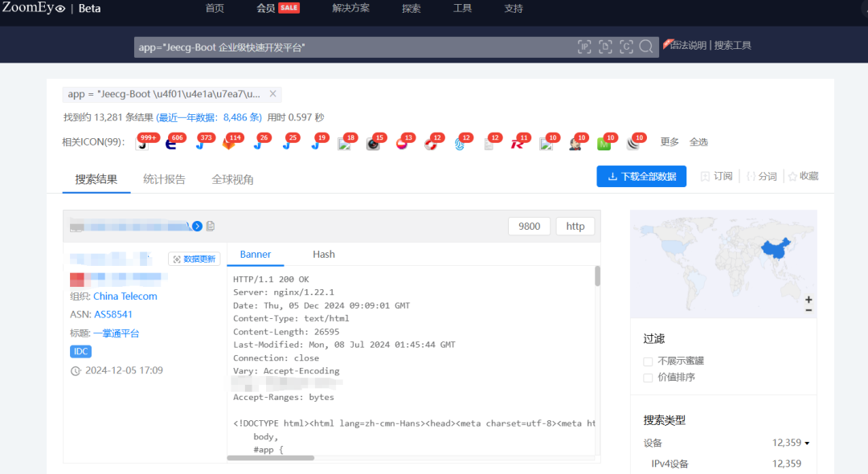
Task: Select the Hash tab
Action: tap(324, 255)
